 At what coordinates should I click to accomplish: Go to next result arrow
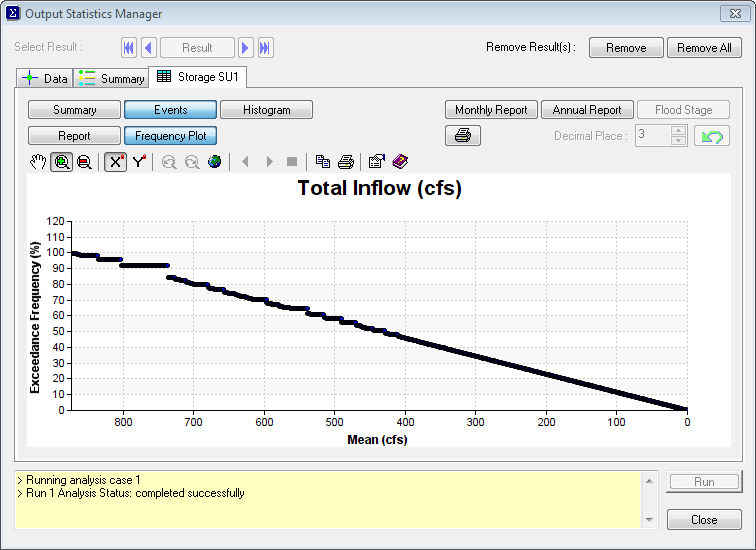point(245,48)
